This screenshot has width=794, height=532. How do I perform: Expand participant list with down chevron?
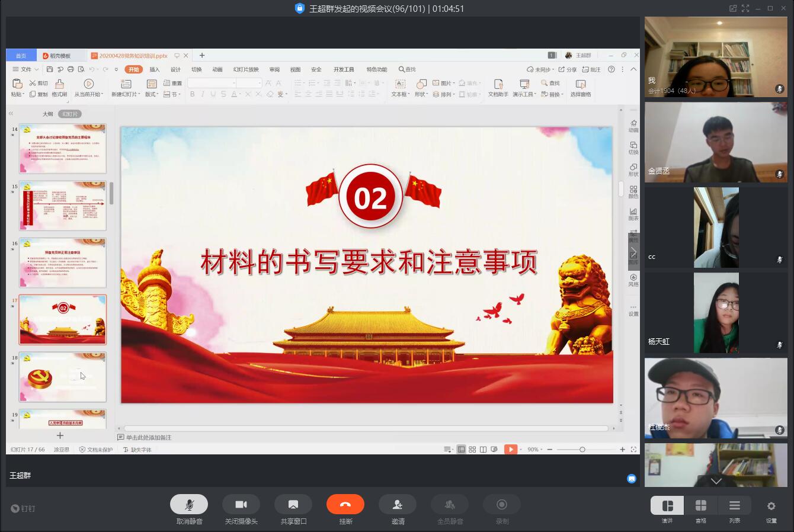tap(716, 481)
